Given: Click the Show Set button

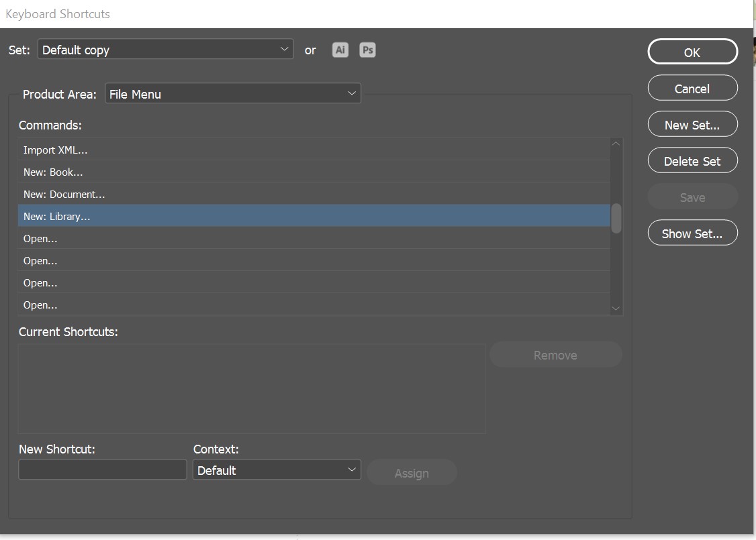Looking at the screenshot, I should click(692, 233).
